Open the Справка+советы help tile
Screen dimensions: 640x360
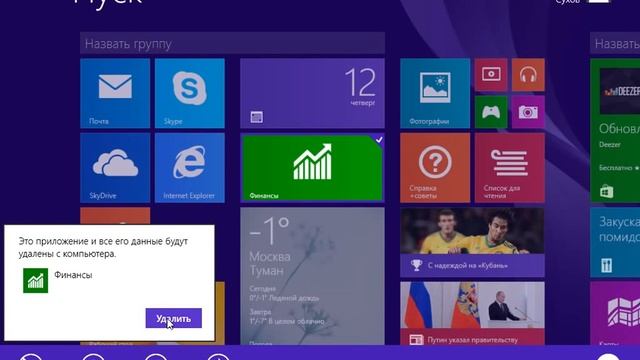pyautogui.click(x=435, y=168)
